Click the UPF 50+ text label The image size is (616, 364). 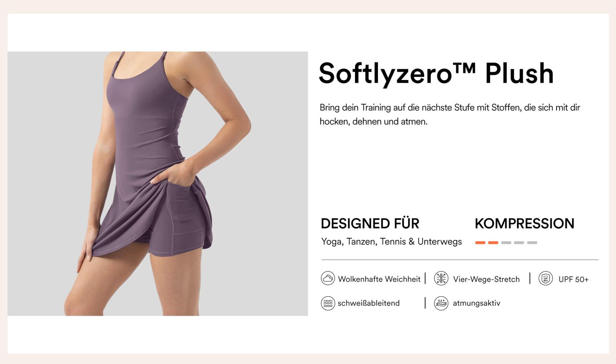tap(573, 279)
